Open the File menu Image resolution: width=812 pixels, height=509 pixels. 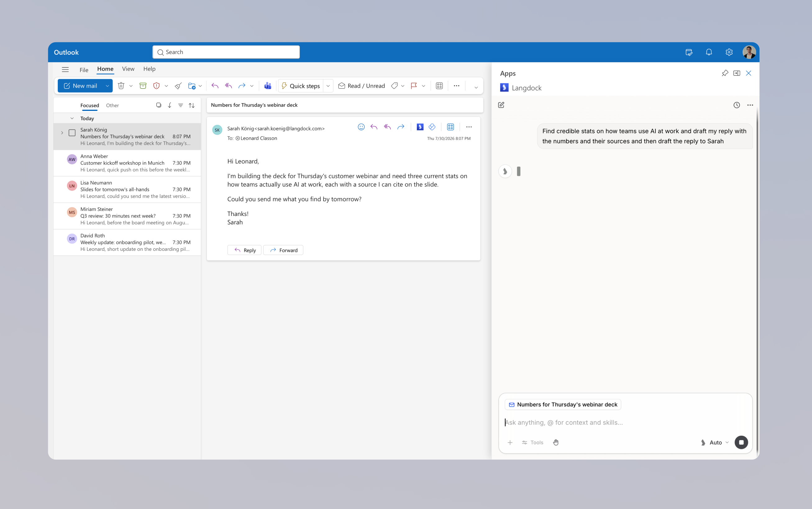84,70
